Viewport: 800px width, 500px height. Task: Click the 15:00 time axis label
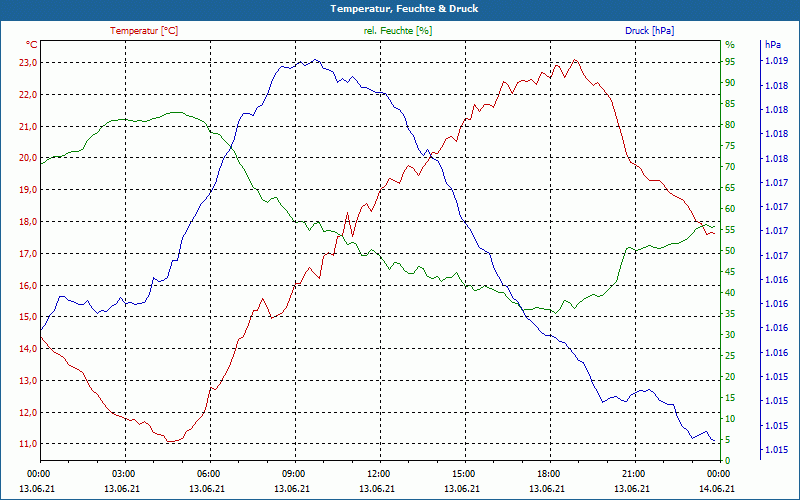(x=463, y=473)
